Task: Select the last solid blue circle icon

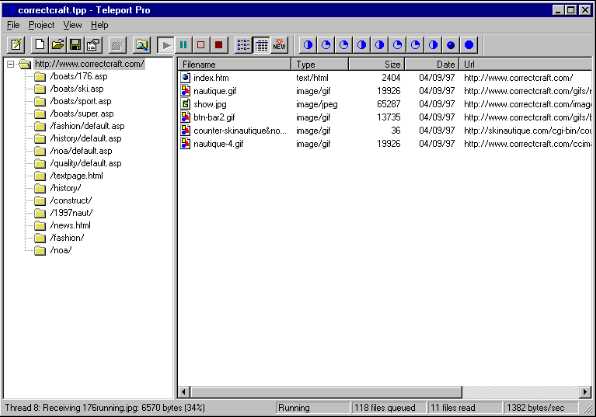Action: pyautogui.click(x=469, y=45)
